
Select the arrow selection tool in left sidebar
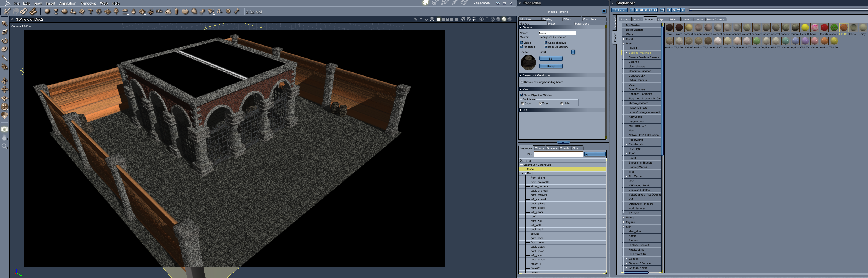pos(4,23)
